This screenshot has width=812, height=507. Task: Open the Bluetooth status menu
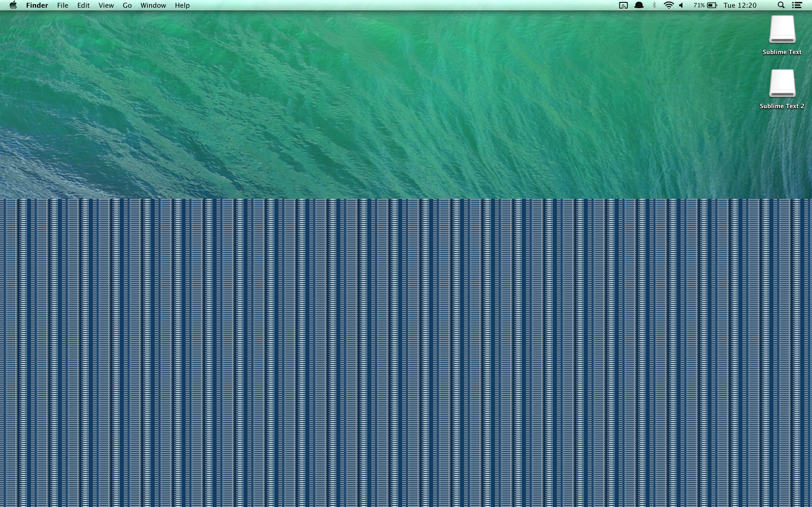pos(654,5)
